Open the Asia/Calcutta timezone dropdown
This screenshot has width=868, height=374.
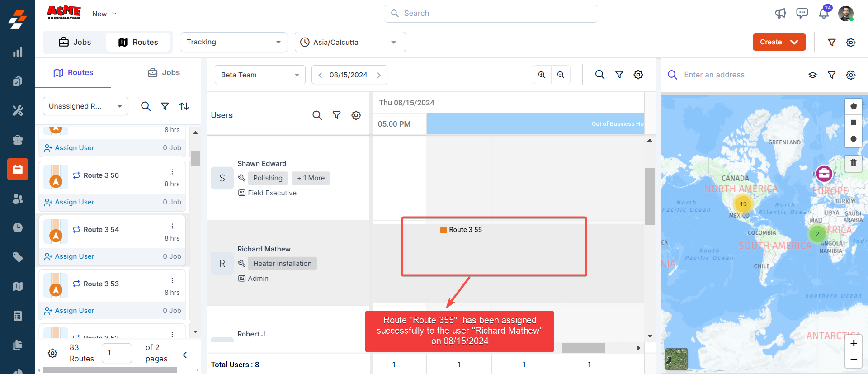coord(350,42)
